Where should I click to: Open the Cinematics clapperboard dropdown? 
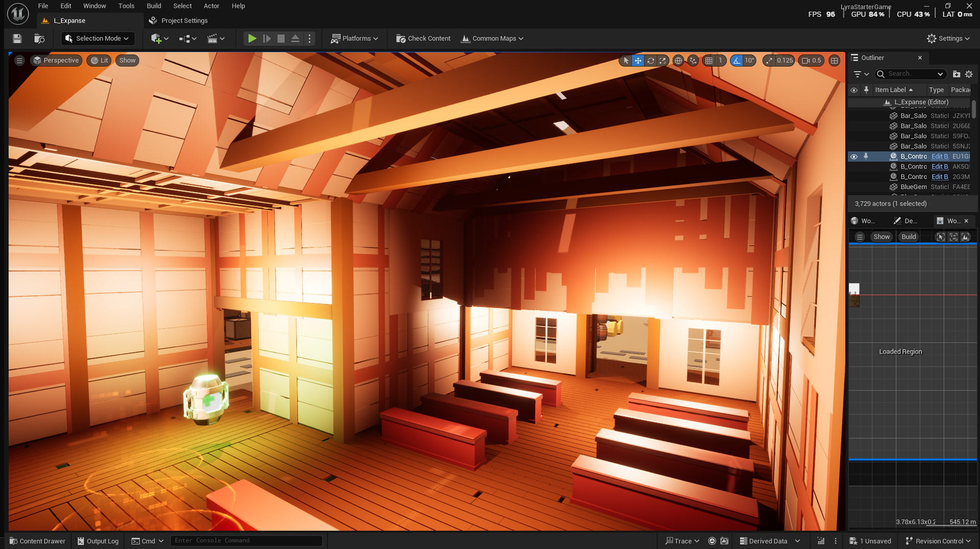pyautogui.click(x=216, y=38)
